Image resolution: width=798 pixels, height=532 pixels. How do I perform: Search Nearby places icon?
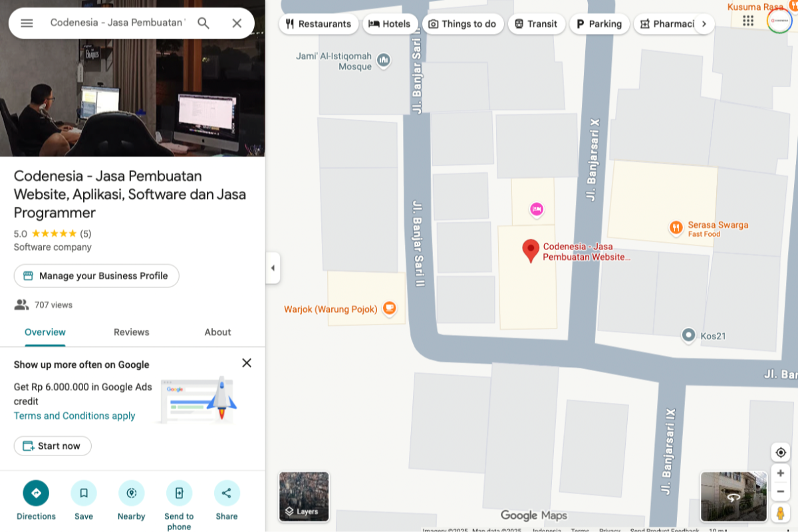[132, 493]
